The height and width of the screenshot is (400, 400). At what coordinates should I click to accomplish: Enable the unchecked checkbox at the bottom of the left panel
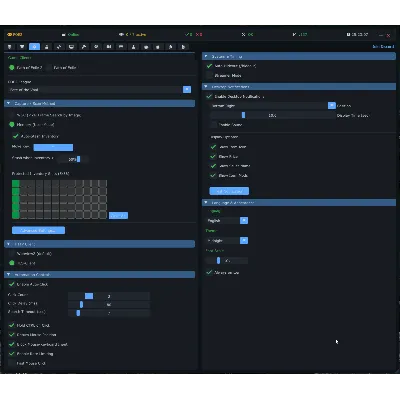pos(12,363)
